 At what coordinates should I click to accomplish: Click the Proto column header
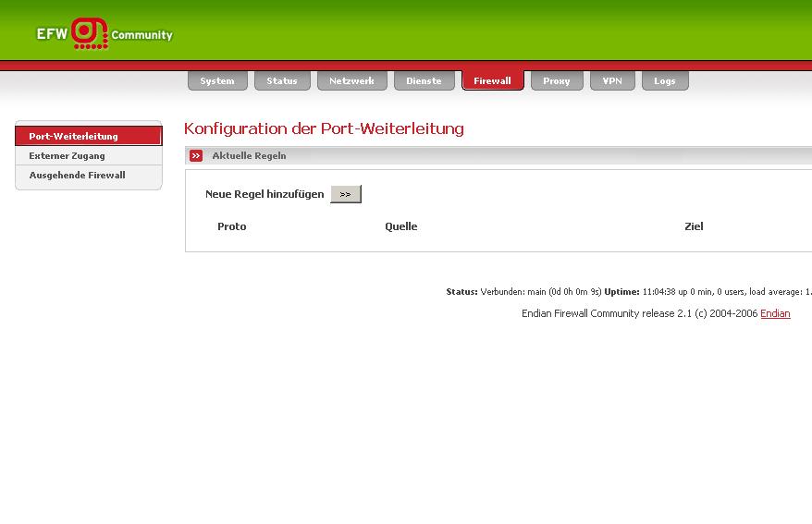(231, 226)
